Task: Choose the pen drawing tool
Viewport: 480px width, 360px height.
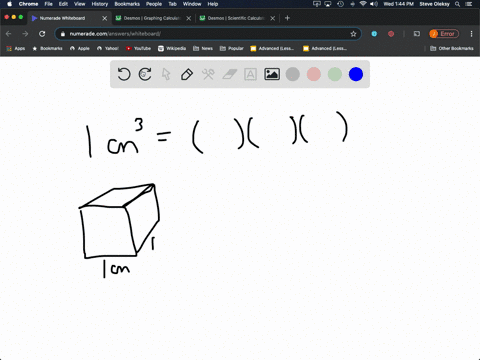Action: pyautogui.click(x=187, y=74)
